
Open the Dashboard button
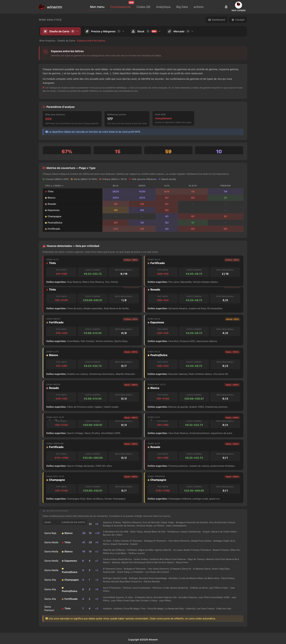[216, 20]
